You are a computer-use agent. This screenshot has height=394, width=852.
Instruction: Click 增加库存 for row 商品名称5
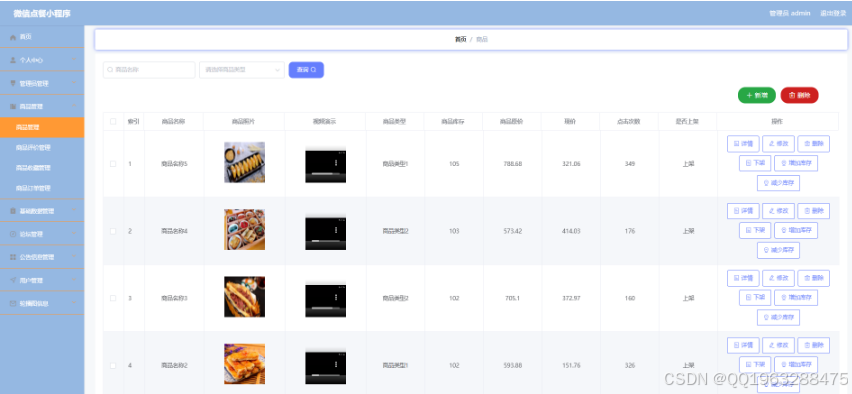tap(796, 163)
